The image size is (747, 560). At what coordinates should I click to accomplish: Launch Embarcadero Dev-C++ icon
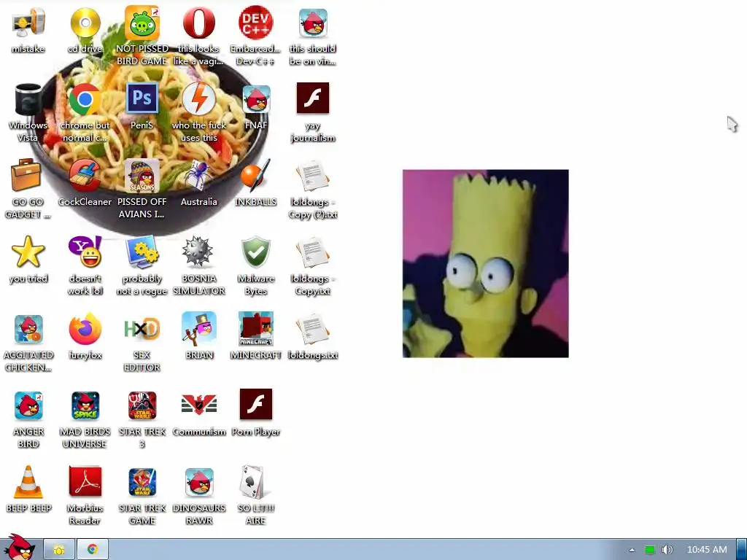[256, 23]
